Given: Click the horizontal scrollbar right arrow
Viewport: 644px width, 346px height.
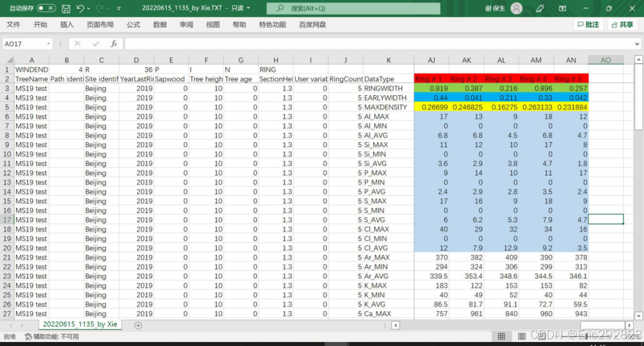Looking at the screenshot, I should coord(629,325).
